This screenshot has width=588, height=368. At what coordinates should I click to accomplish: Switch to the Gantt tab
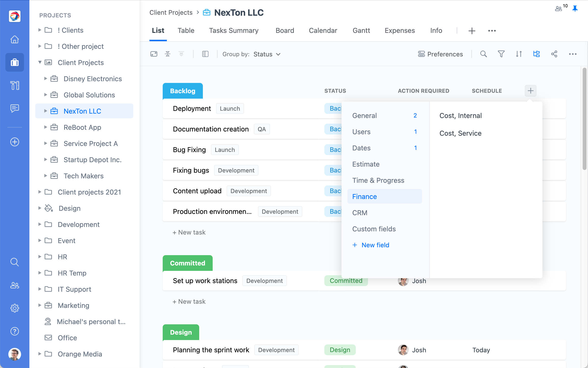361,31
